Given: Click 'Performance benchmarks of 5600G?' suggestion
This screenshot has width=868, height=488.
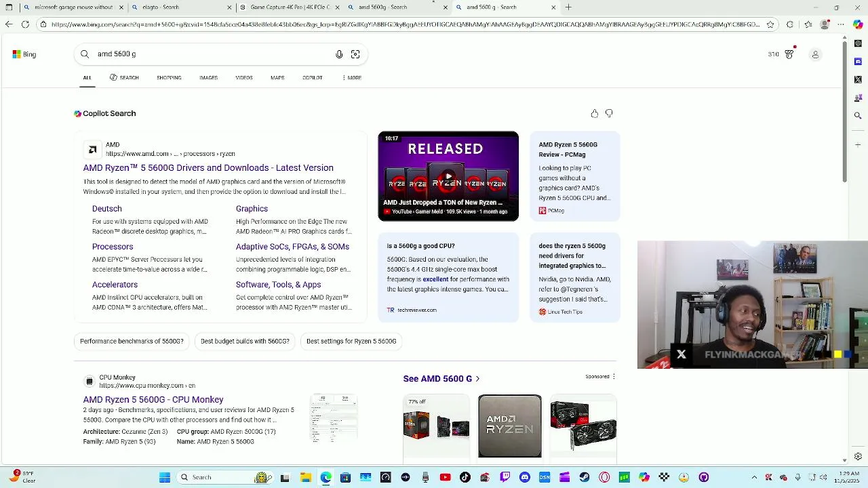Looking at the screenshot, I should point(132,342).
